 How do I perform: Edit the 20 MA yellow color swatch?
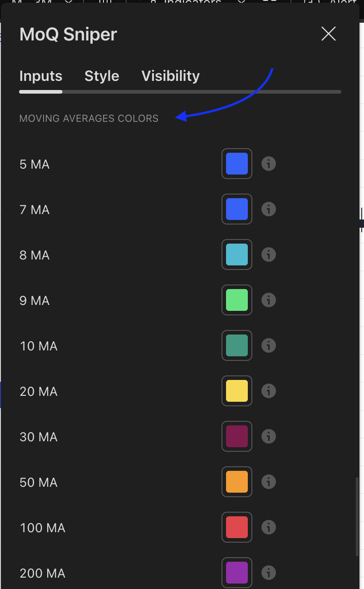point(237,391)
